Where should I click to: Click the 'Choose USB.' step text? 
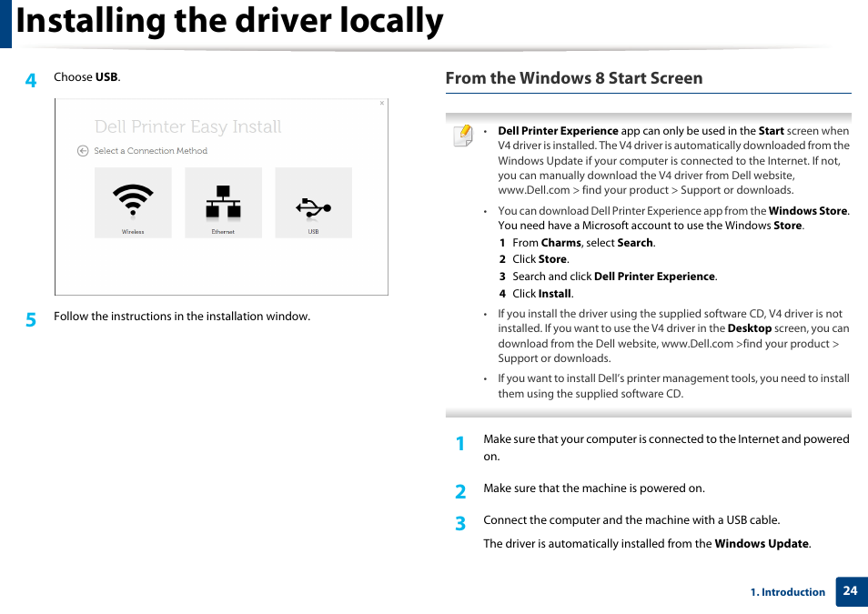click(87, 77)
